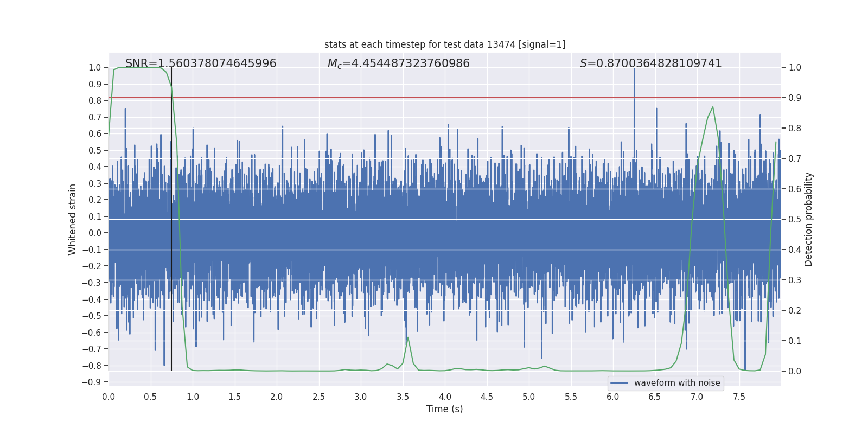Click the green curve peak near 7.2 seconds
Viewport: 868px width, 434px height.
point(712,107)
